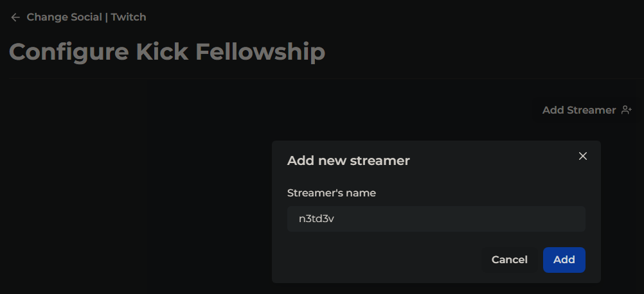The width and height of the screenshot is (644, 294).
Task: Click the Add Streamer button
Action: pos(587,110)
